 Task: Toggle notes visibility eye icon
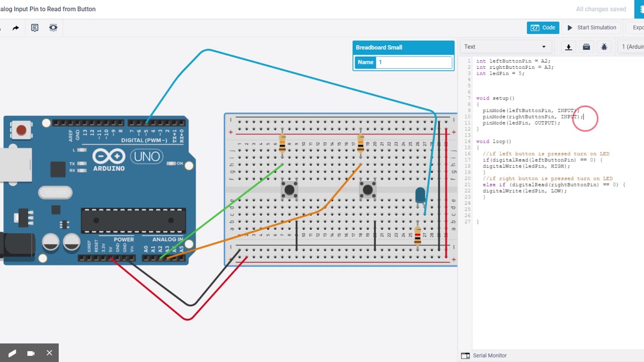[x=53, y=28]
